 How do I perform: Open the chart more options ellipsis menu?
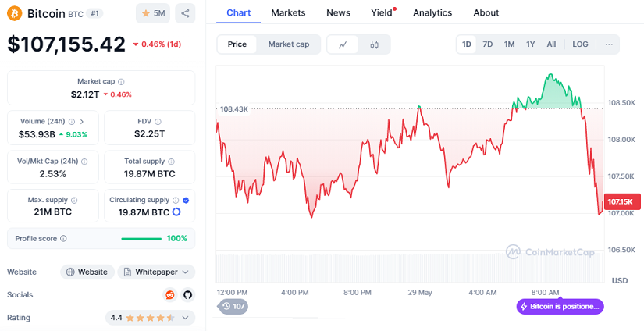pos(609,44)
